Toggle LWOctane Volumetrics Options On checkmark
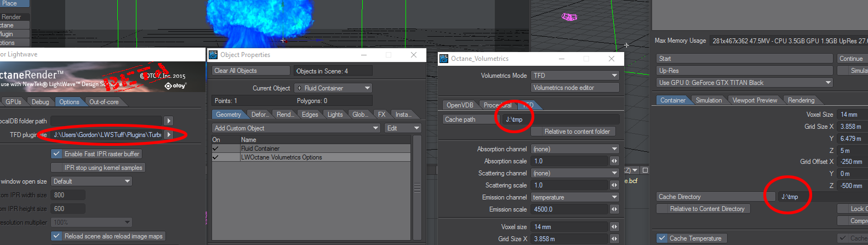The height and width of the screenshot is (245, 868). click(215, 157)
